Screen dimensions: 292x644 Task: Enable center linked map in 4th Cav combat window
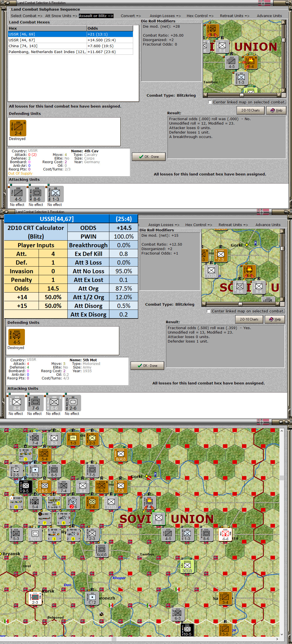tap(210, 102)
